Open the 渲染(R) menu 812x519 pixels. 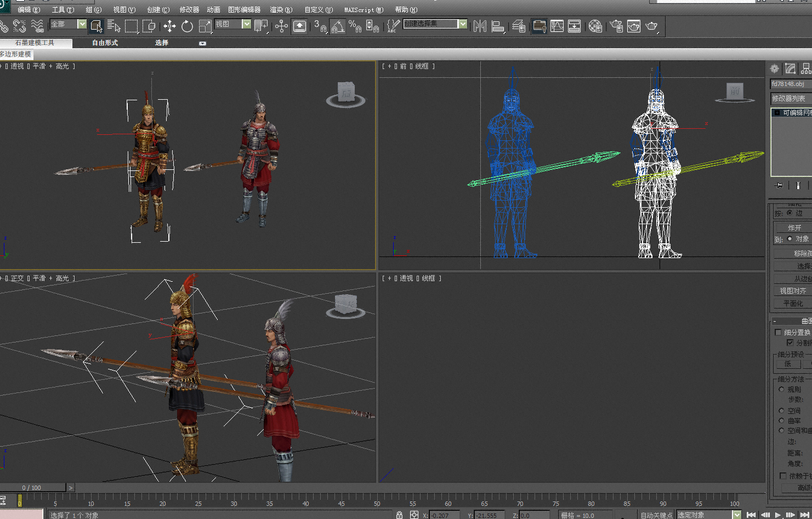(281, 10)
